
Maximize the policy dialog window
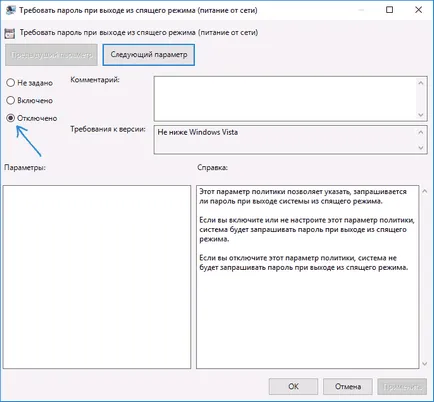pos(389,10)
